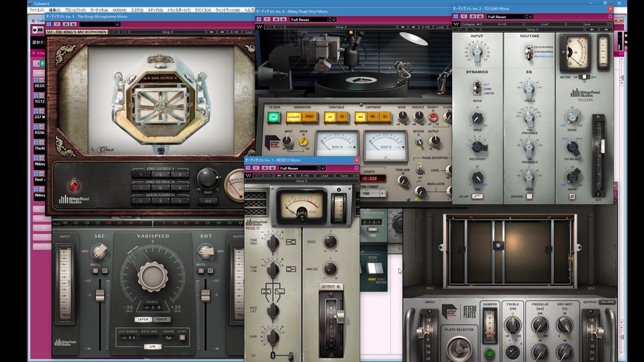Click the Treble knob in TG12345 EQ

coord(529,88)
